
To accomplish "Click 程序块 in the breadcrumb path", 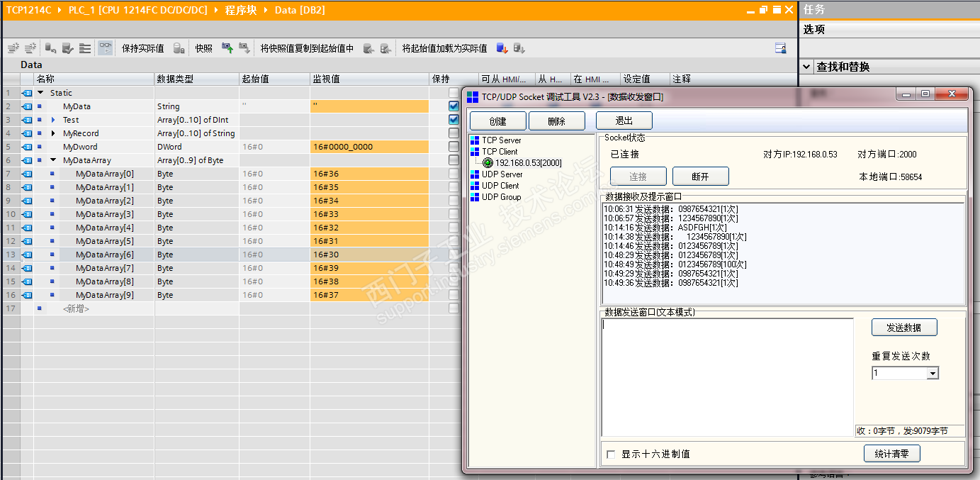I will (x=240, y=11).
